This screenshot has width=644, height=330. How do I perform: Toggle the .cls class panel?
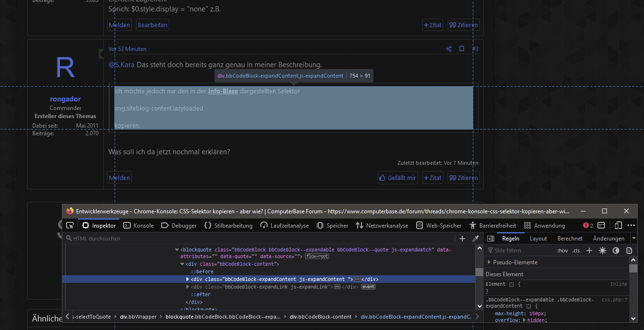pyautogui.click(x=576, y=250)
